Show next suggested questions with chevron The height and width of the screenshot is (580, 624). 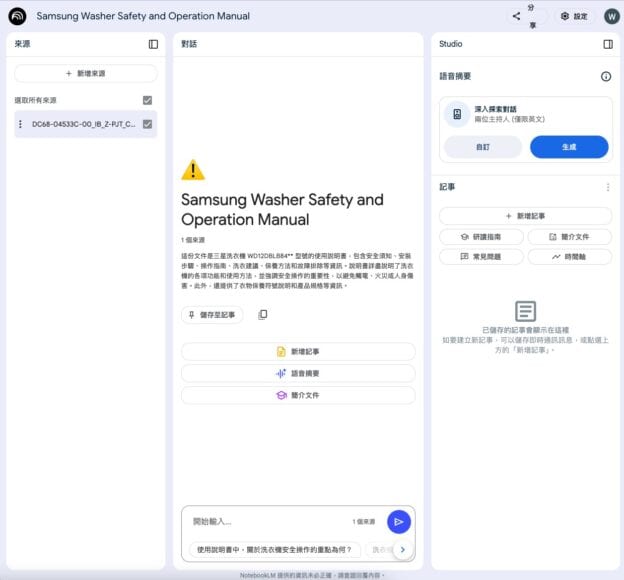[402, 549]
